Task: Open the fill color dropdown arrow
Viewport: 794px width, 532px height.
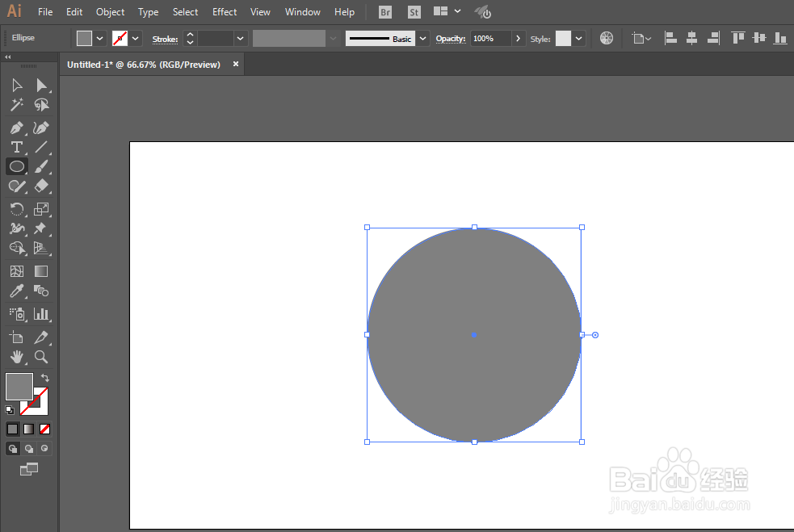Action: coord(100,38)
